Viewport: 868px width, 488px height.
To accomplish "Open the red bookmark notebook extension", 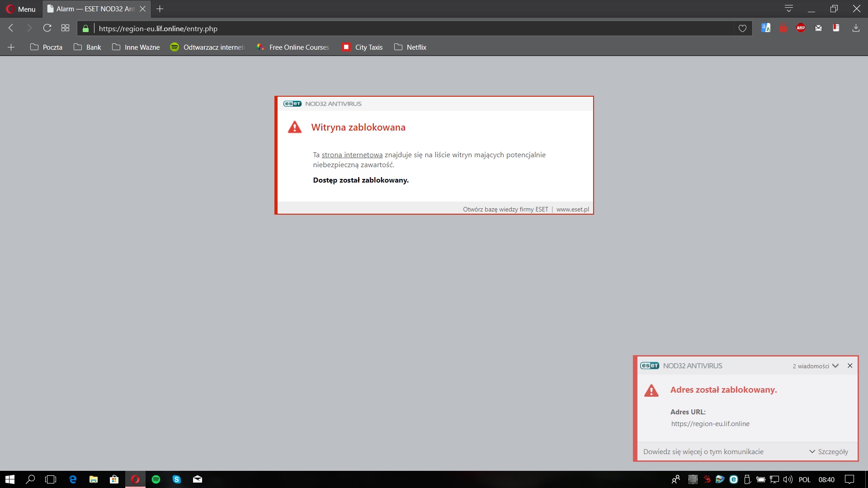I will (836, 28).
